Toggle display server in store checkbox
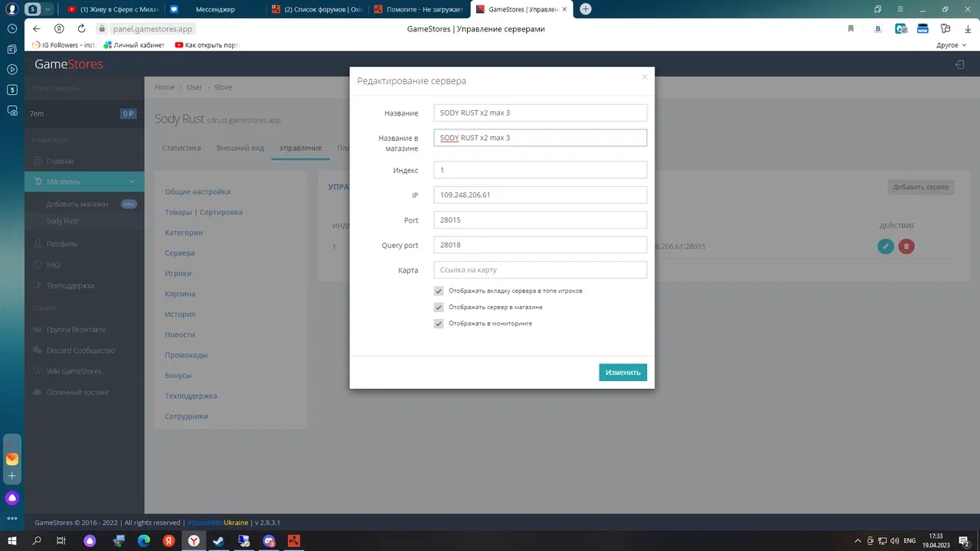The width and height of the screenshot is (980, 551). click(439, 307)
